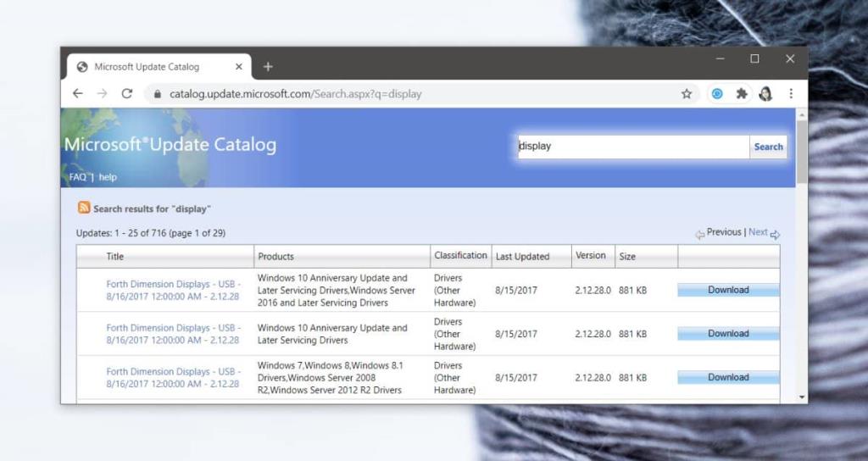The width and height of the screenshot is (868, 461).
Task: Click the browser back arrow
Action: [x=77, y=93]
